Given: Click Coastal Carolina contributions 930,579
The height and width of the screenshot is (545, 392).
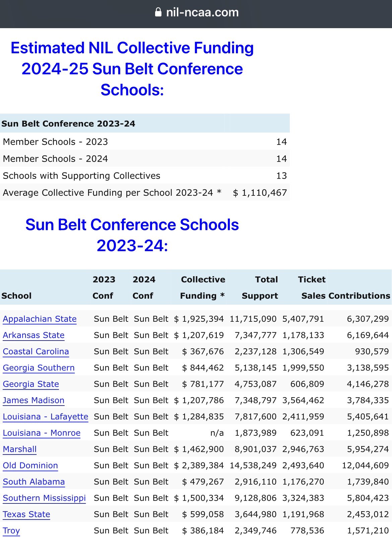Looking at the screenshot, I should point(372,351).
